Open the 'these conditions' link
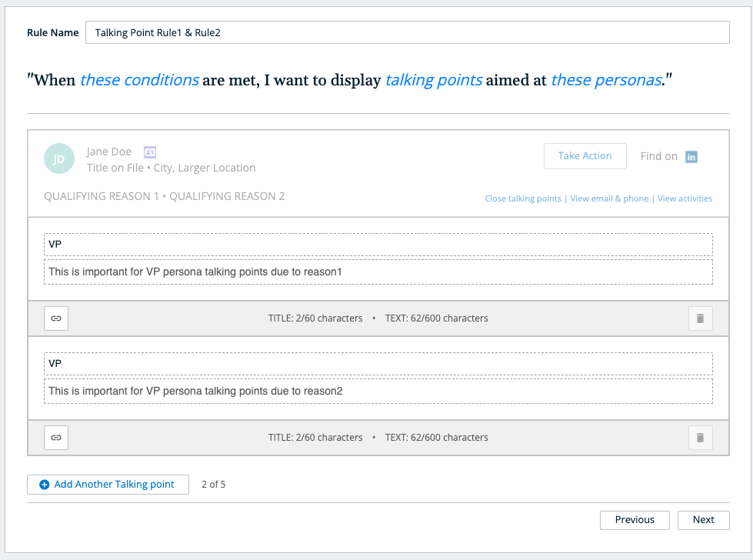The width and height of the screenshot is (753, 560). pyautogui.click(x=139, y=80)
